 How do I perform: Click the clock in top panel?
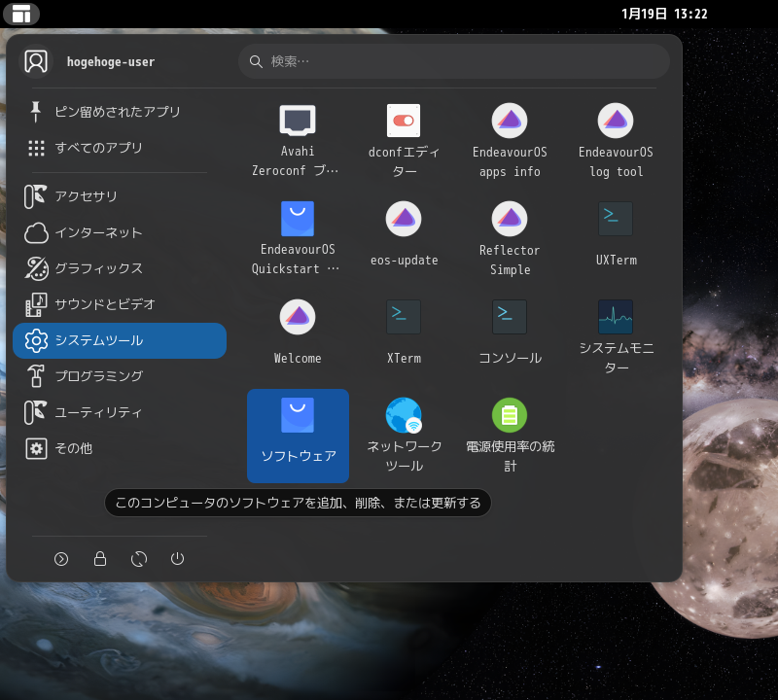(664, 14)
